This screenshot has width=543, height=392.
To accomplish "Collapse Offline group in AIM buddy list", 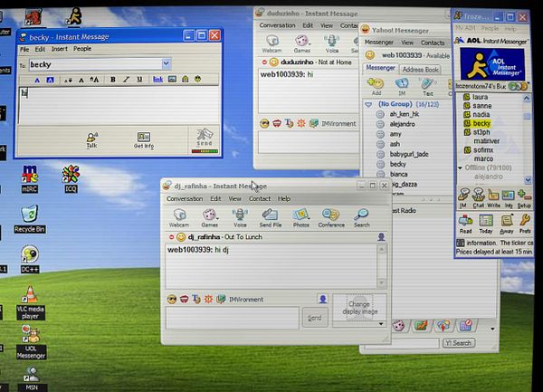I will coord(461,168).
